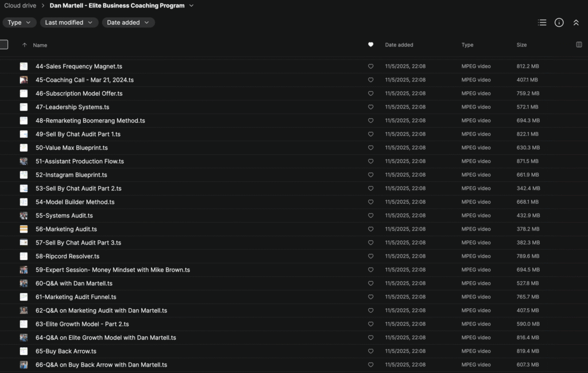The image size is (588, 373).
Task: Expand folder name breadcrumb chevron
Action: coord(191,6)
